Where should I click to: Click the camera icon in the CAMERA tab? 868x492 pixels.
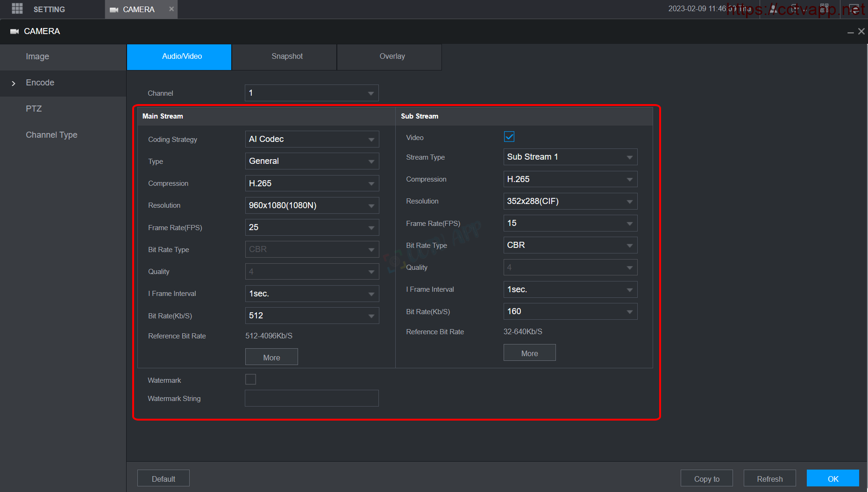[x=114, y=10]
